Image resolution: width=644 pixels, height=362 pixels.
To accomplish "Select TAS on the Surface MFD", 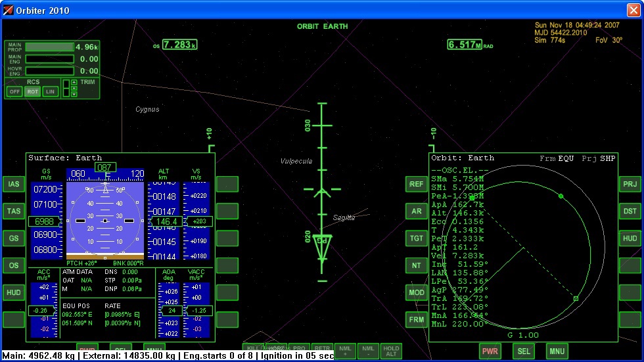I will pyautogui.click(x=14, y=211).
